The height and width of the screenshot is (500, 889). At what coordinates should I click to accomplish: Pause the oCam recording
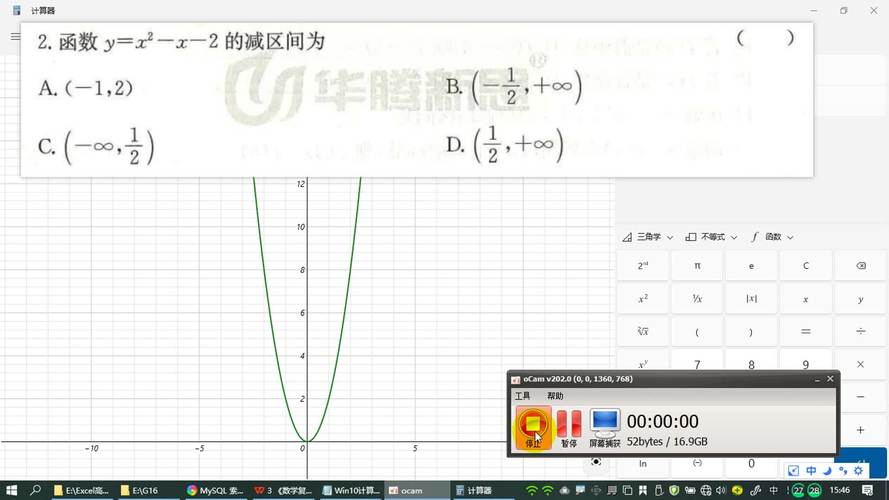pyautogui.click(x=568, y=426)
